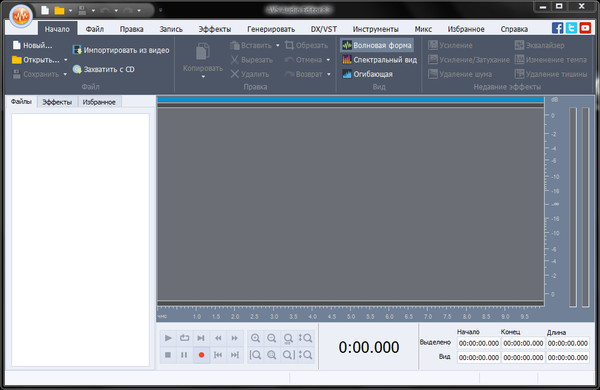
Task: Click the 5.0 mark on the time ruler
Action: pos(351,317)
